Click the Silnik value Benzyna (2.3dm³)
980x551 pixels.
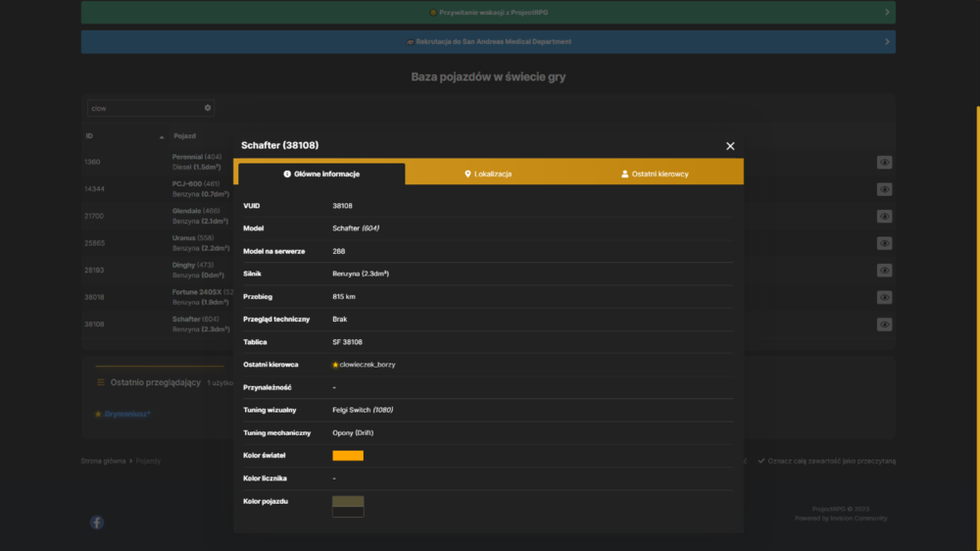pyautogui.click(x=361, y=274)
